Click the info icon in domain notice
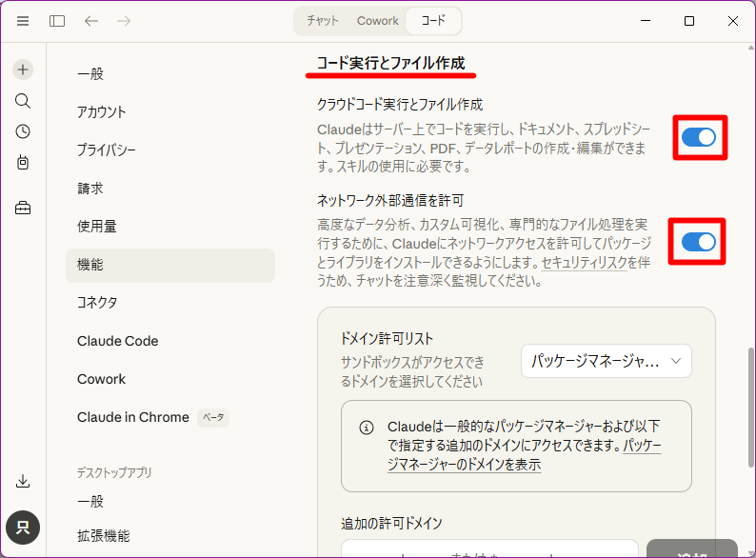 click(x=367, y=428)
